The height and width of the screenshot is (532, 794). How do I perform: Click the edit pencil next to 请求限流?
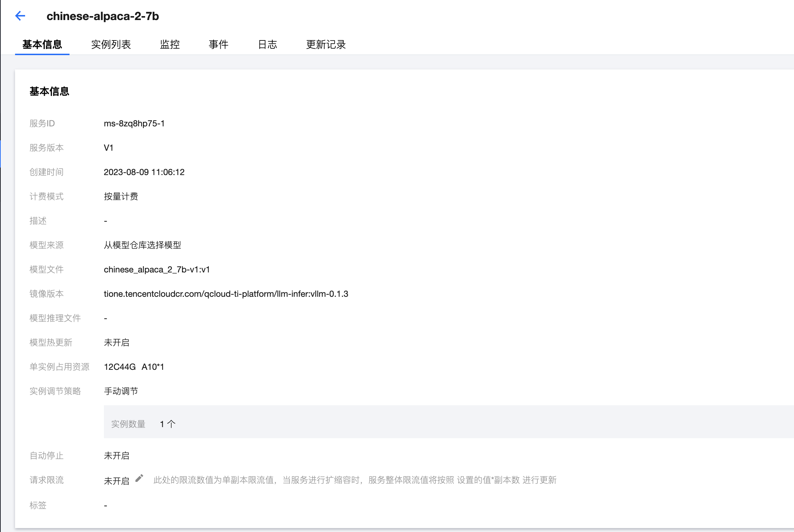click(x=140, y=478)
